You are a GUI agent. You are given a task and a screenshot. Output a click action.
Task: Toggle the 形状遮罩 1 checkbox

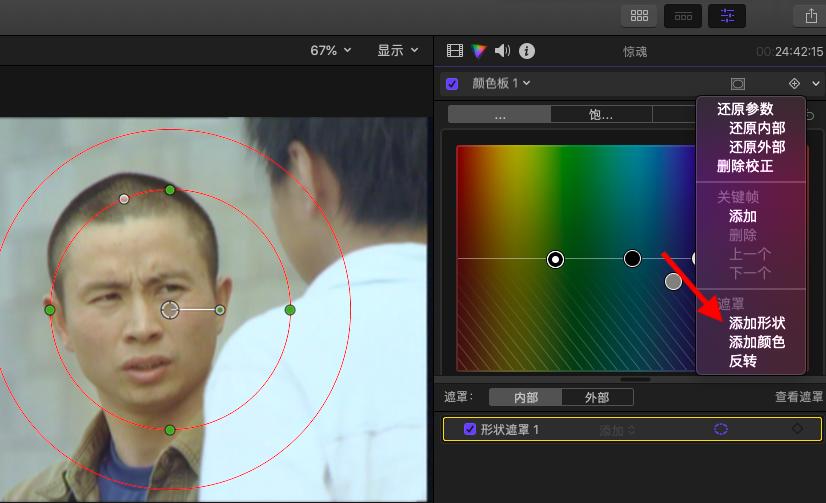(x=470, y=429)
